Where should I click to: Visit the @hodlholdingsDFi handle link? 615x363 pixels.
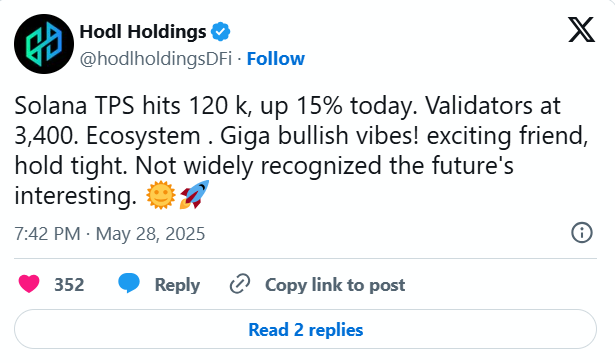pos(156,59)
